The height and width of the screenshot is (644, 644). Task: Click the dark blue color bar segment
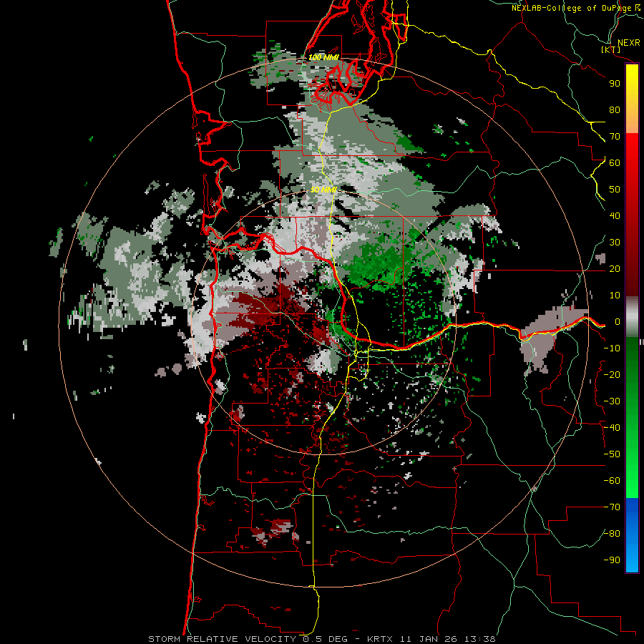pyautogui.click(x=632, y=512)
